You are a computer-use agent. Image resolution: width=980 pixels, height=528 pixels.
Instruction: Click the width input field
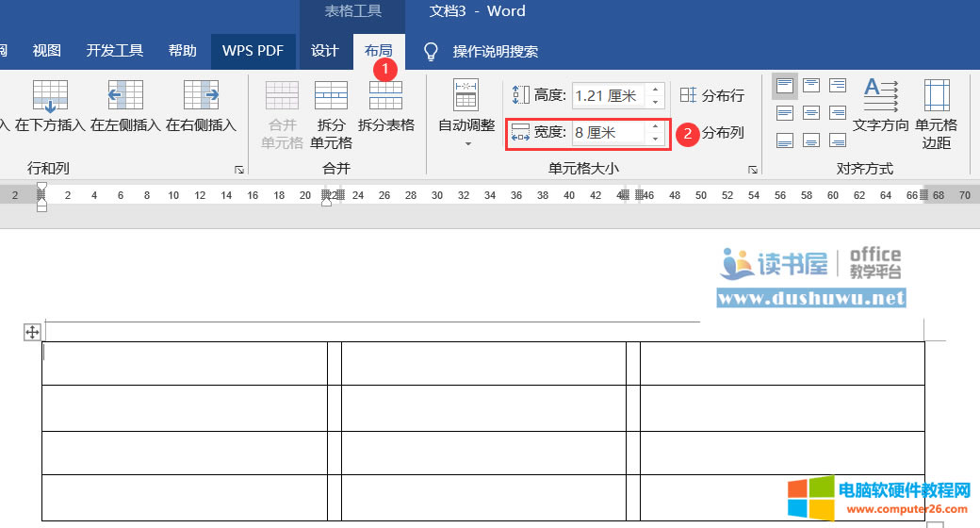click(608, 133)
